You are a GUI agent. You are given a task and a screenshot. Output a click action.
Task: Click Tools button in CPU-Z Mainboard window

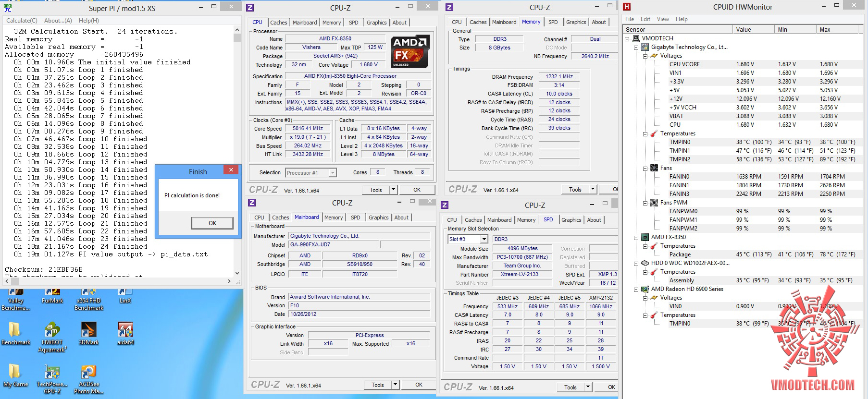pyautogui.click(x=378, y=385)
